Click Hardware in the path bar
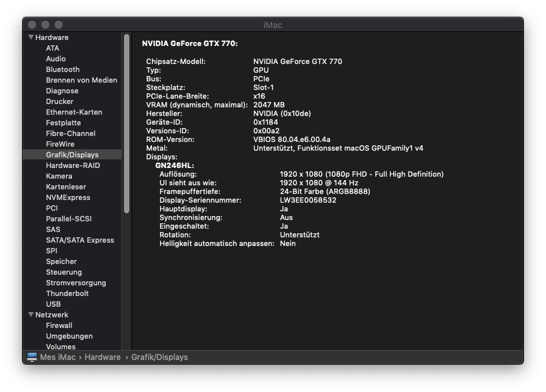 click(x=103, y=357)
